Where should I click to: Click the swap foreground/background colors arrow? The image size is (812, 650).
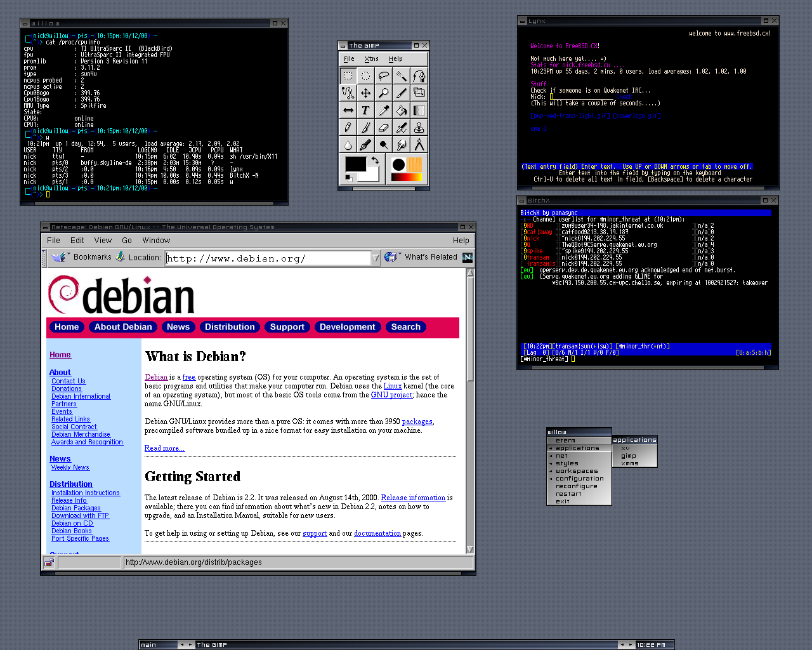(375, 161)
